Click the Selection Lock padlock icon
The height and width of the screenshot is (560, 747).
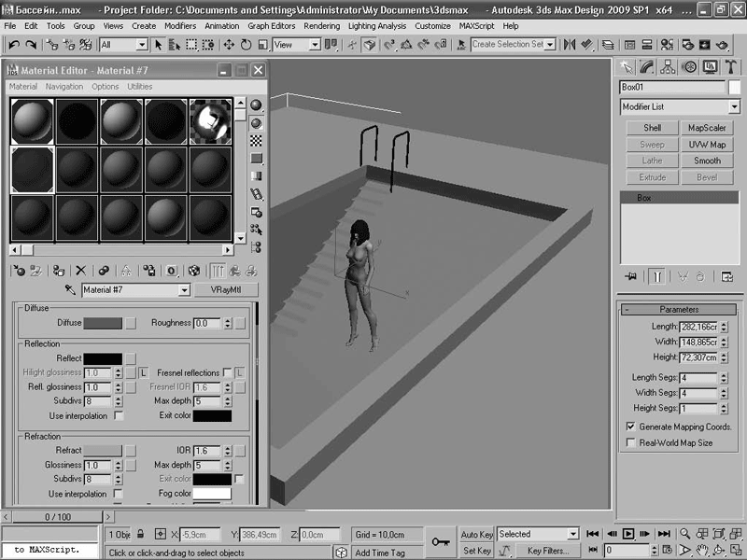[140, 535]
